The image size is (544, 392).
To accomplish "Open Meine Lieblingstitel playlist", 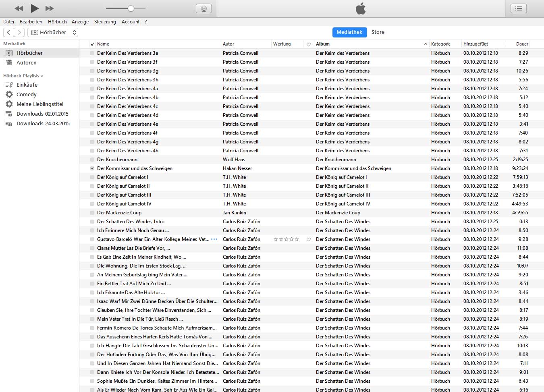I will click(39, 104).
